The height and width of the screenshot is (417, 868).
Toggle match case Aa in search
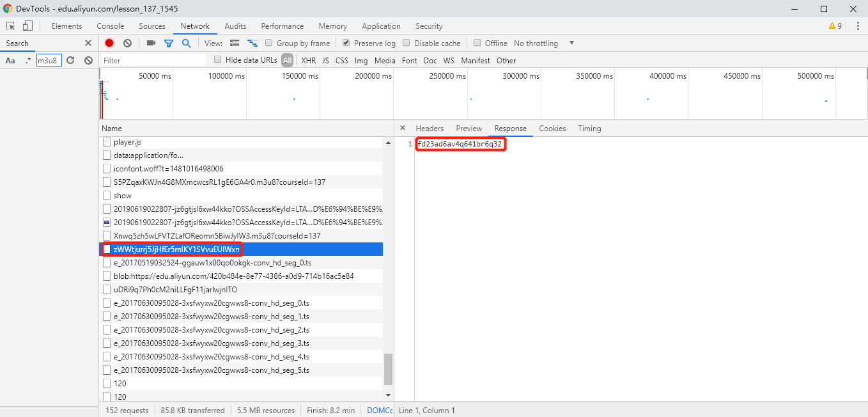(x=10, y=60)
